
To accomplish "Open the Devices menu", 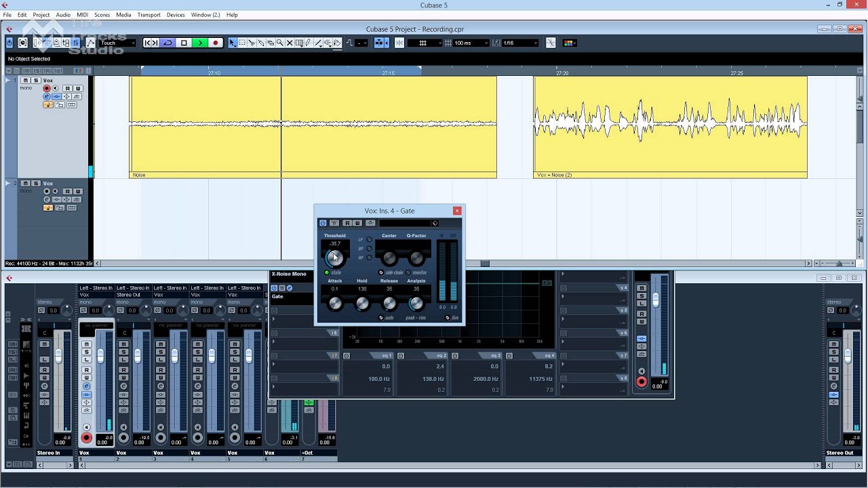I will point(176,14).
